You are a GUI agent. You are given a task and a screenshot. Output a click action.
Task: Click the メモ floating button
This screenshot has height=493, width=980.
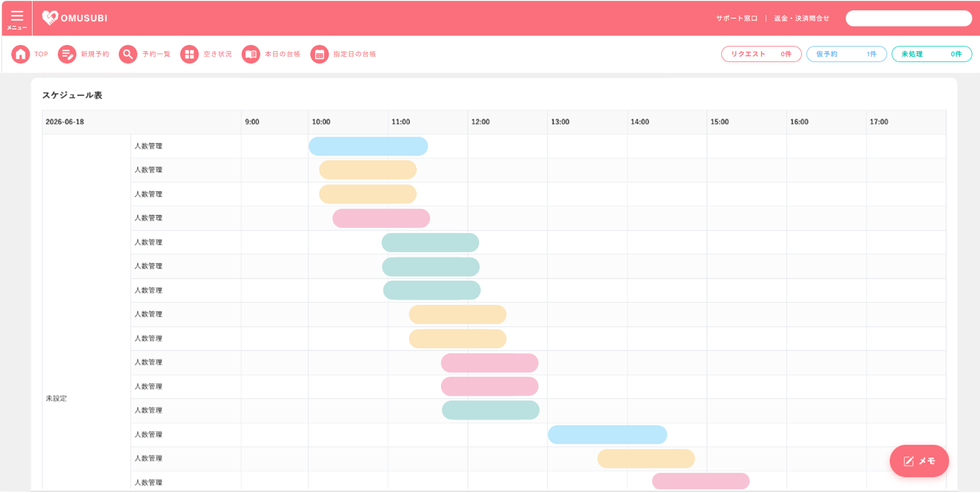click(x=919, y=461)
